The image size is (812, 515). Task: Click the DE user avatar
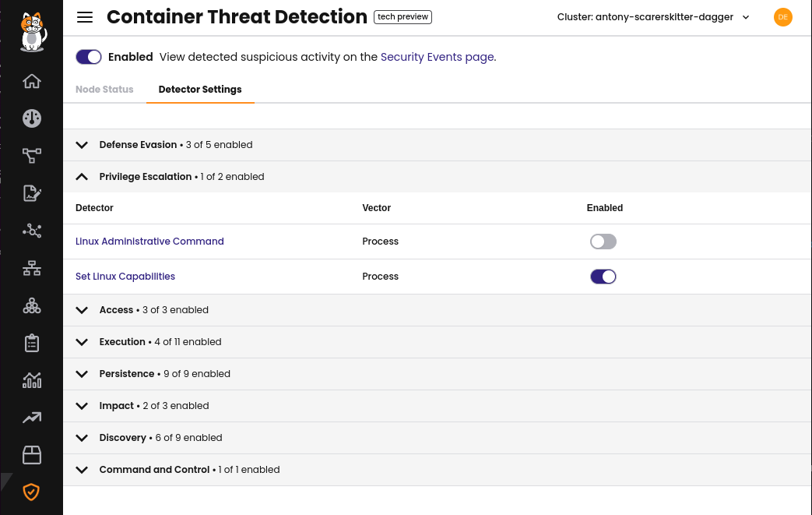pos(782,16)
